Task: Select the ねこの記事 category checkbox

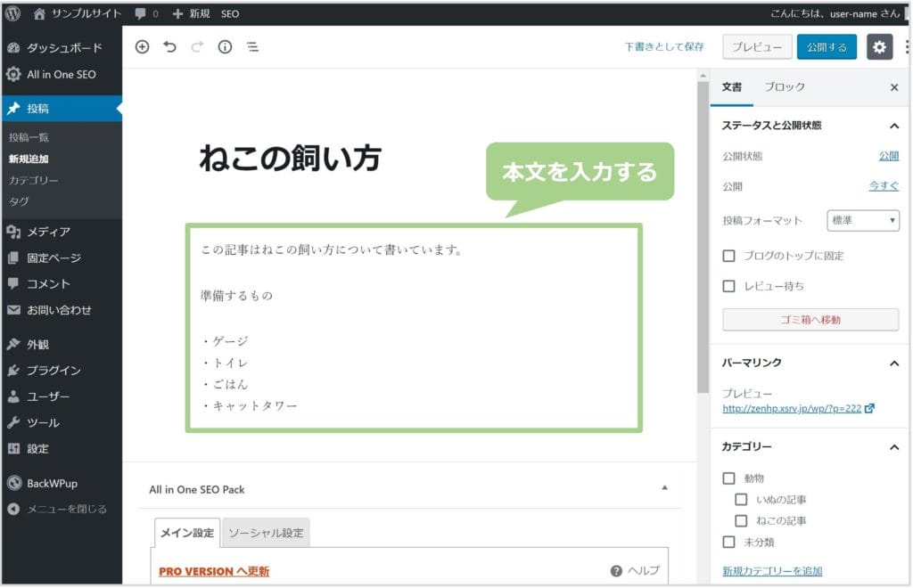Action: coord(741,520)
